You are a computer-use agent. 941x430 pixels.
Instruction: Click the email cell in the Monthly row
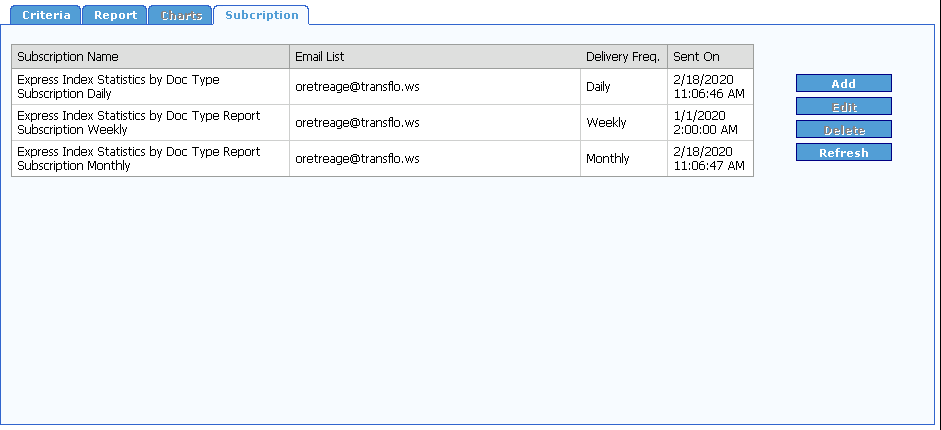click(435, 158)
